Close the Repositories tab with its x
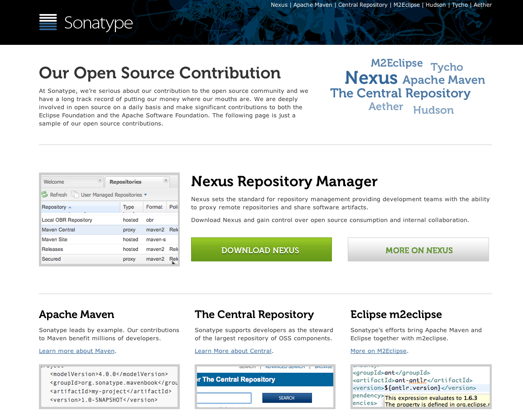Viewport: 523px width, 420px height. (x=166, y=180)
